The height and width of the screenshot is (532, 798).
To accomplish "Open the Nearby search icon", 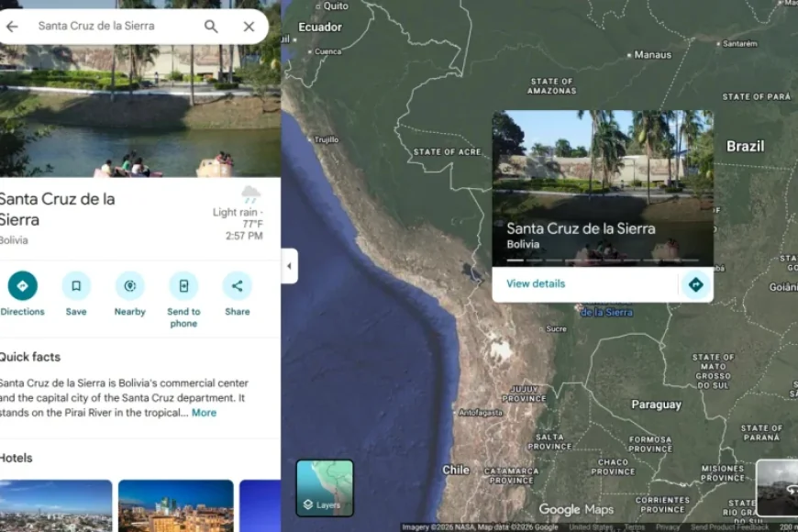I will tap(129, 285).
